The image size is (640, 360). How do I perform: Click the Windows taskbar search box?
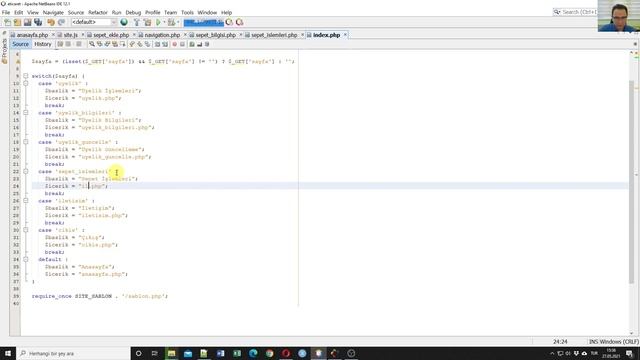(73, 353)
